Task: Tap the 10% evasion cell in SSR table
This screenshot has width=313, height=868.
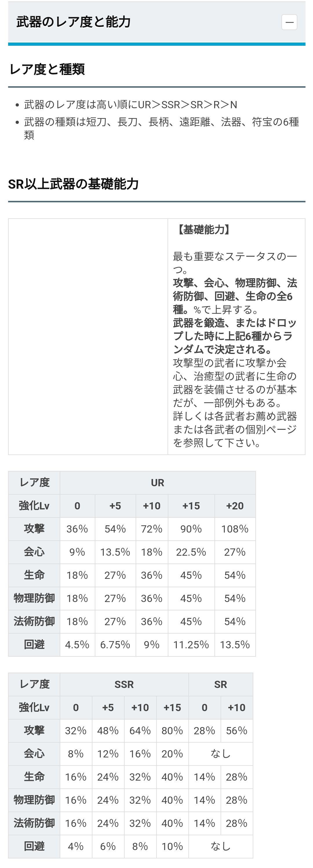Action: pos(172,846)
